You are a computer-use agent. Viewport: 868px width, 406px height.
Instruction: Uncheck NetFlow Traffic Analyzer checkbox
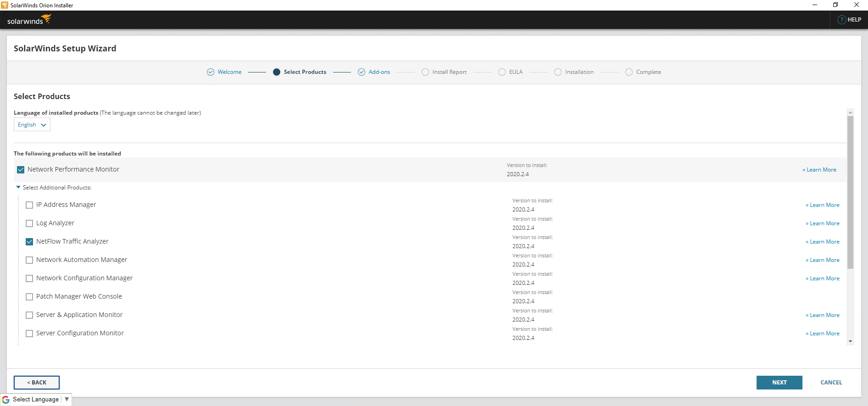tap(29, 242)
